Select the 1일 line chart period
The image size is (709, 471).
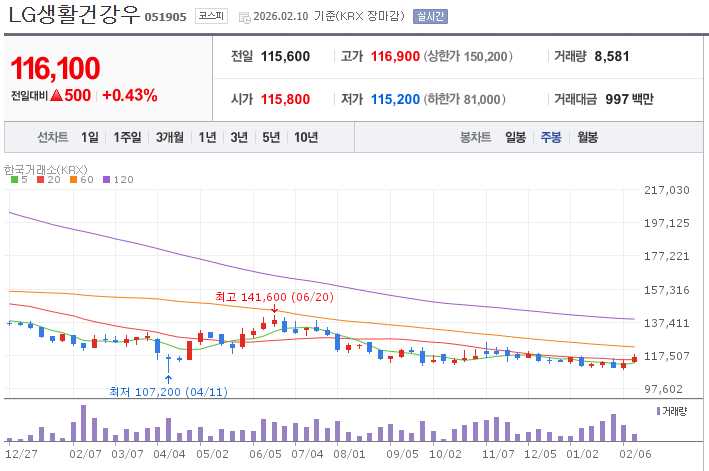tap(90, 137)
